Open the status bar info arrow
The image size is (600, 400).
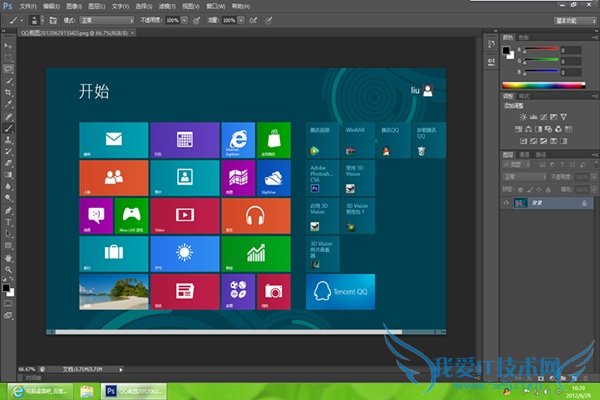[121, 369]
